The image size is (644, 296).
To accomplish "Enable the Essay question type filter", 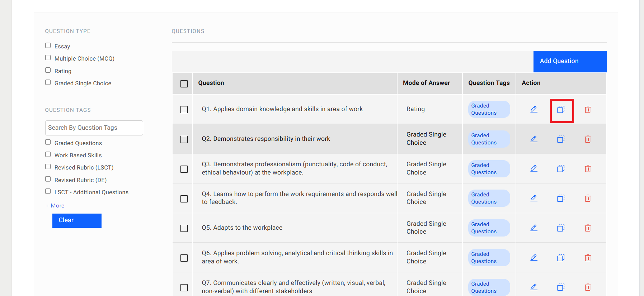I will coord(48,46).
